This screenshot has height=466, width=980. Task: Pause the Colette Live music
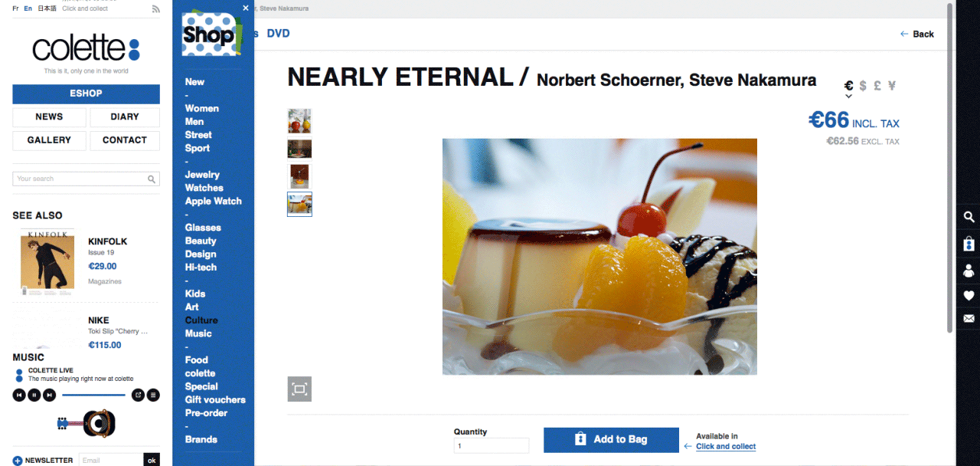click(x=34, y=395)
